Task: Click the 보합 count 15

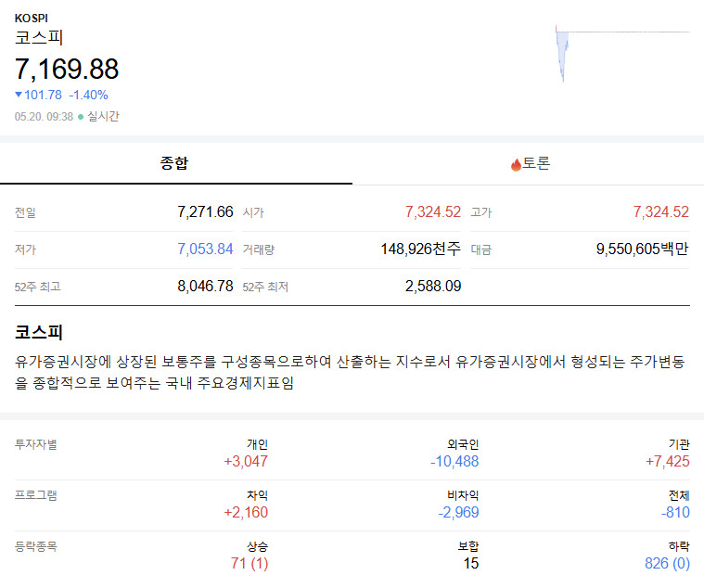Action: click(471, 563)
